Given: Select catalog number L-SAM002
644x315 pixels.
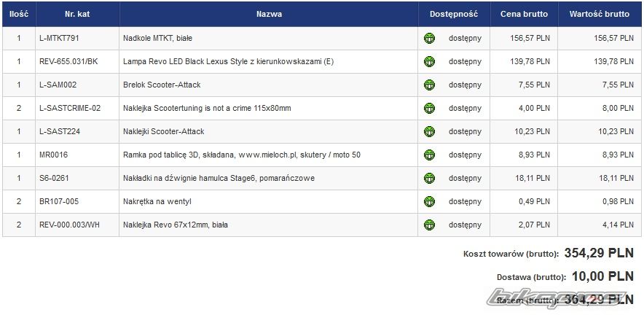Looking at the screenshot, I should coord(58,85).
